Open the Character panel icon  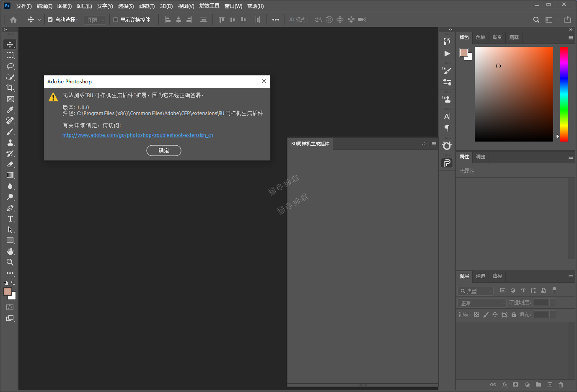[x=447, y=116]
